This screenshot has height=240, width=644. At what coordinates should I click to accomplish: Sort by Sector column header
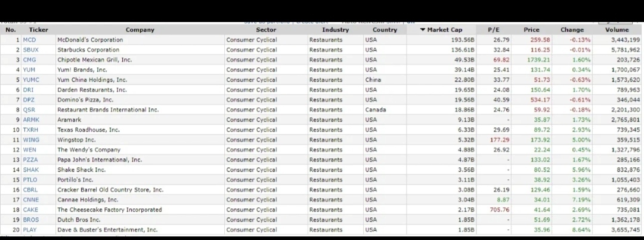266,30
